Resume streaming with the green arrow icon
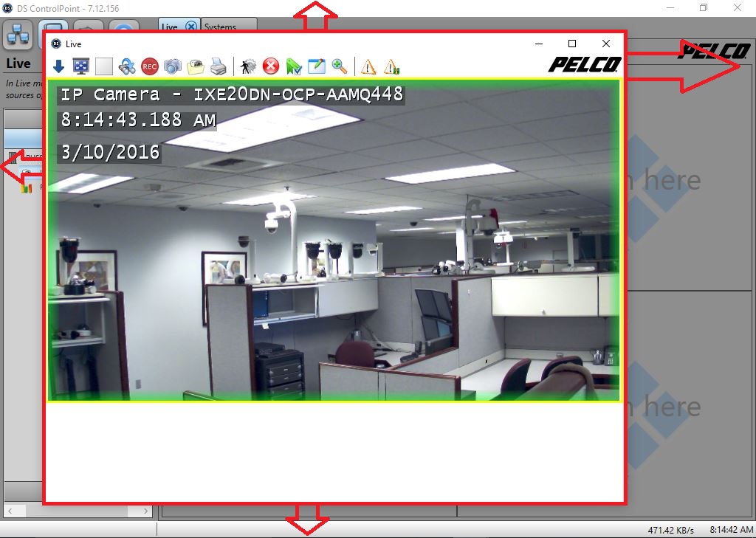 293,66
